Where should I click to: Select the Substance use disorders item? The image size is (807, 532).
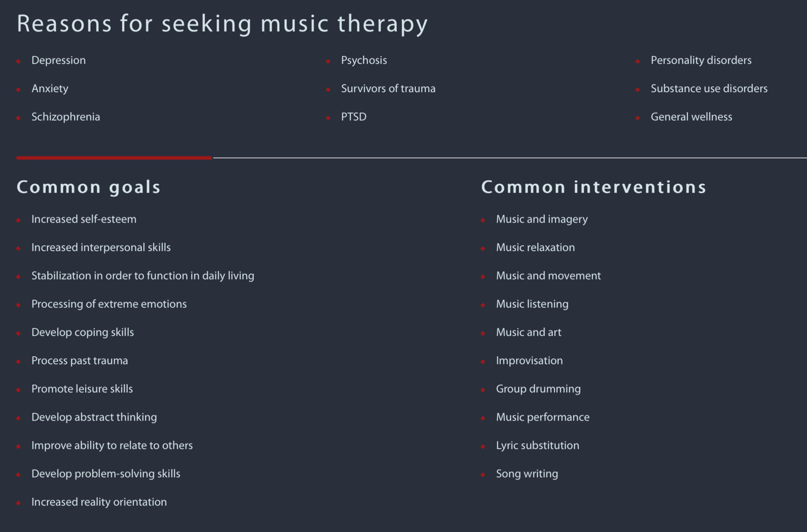tap(709, 89)
